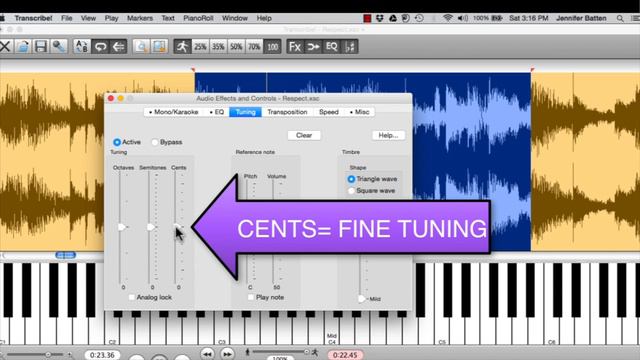Click the zoom-to-selection toolbar icon
The width and height of the screenshot is (640, 360).
pyautogui.click(x=159, y=47)
